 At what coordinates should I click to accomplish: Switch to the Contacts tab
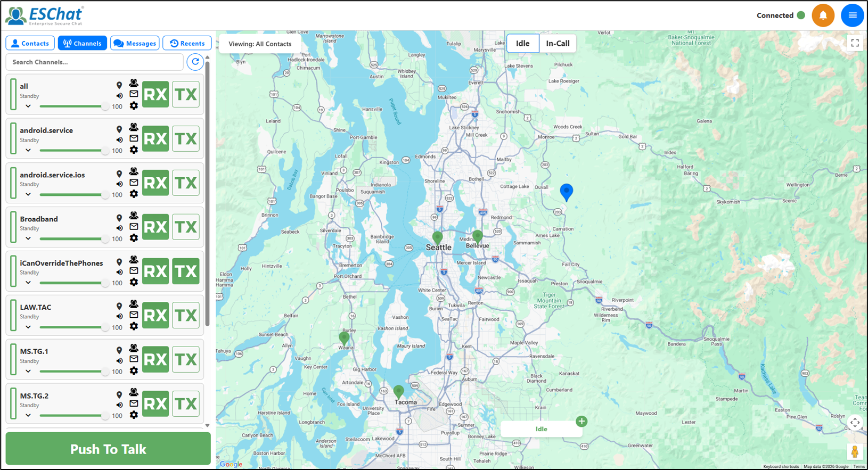(30, 43)
